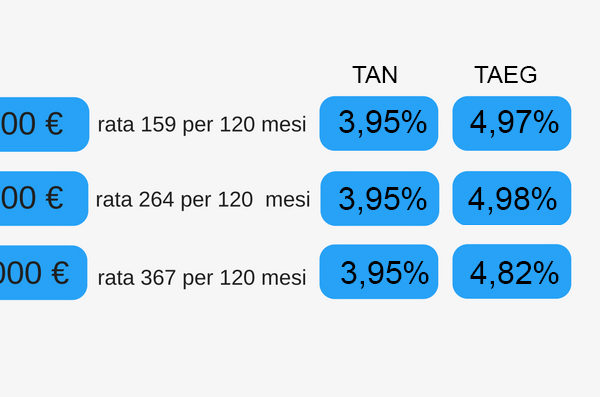Click the euro symbol in the rata 264 row
The height and width of the screenshot is (397, 600).
click(x=54, y=198)
